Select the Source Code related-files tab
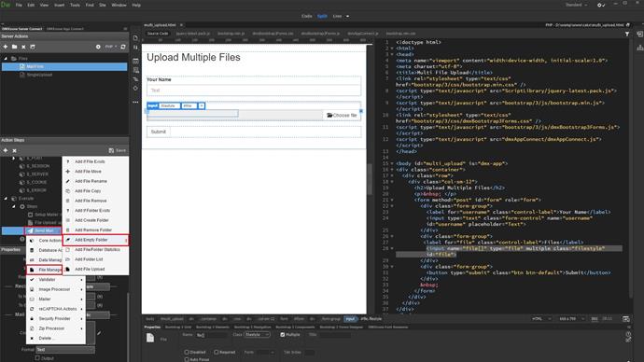 point(158,34)
